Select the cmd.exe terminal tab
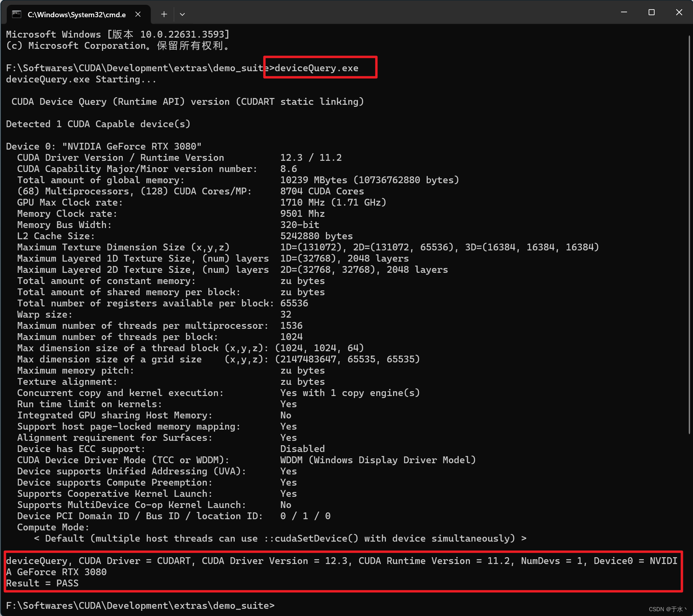The height and width of the screenshot is (616, 693). (x=78, y=14)
